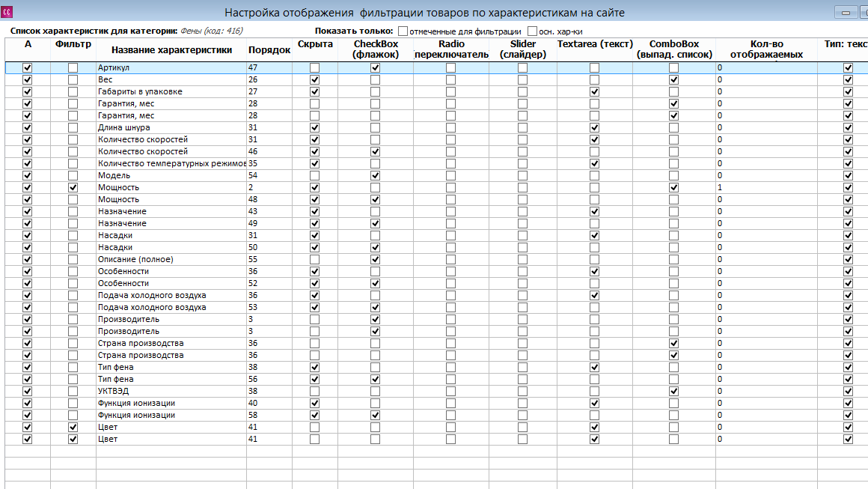Sort by the Порядок column header

coord(269,50)
